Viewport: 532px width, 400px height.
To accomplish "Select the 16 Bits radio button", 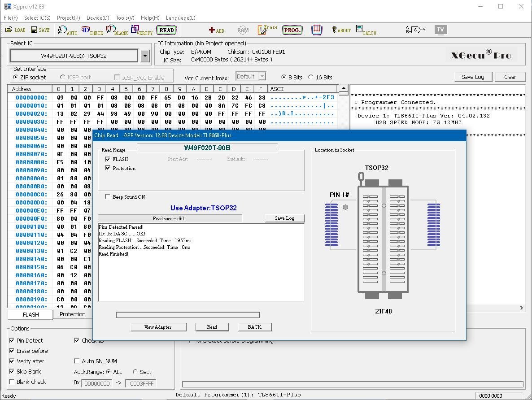I will coord(311,77).
